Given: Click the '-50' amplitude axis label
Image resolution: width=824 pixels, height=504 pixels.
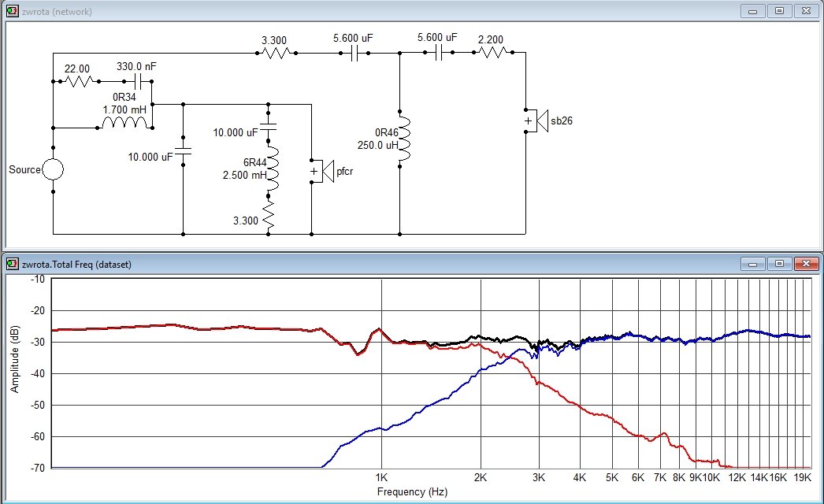Looking at the screenshot, I should coord(38,406).
